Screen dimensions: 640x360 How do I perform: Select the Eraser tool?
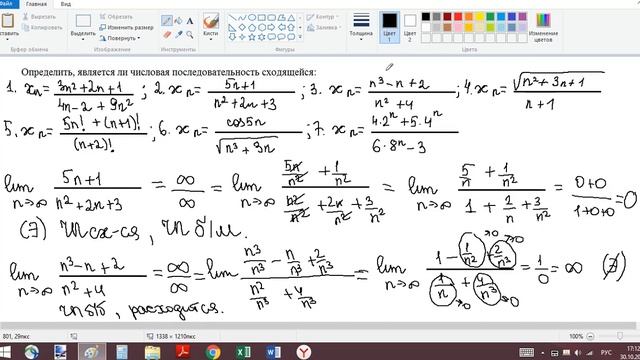167,35
